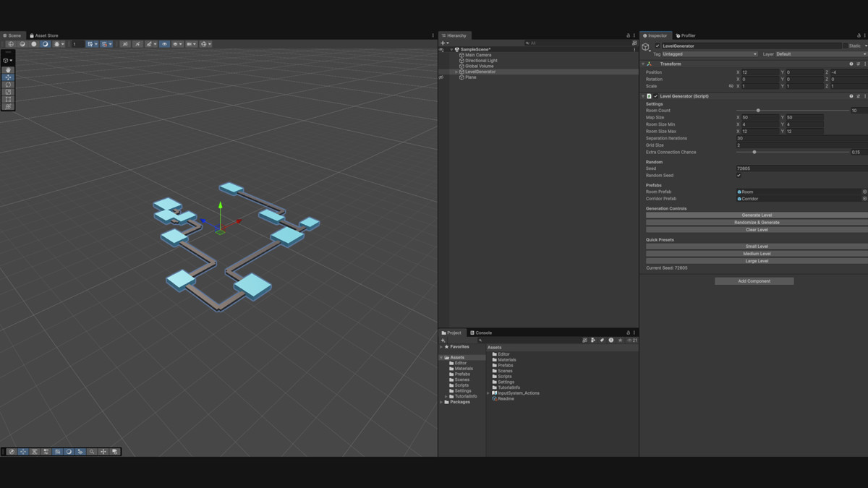The width and height of the screenshot is (868, 488).
Task: Click the debug draw mode bug icon
Action: click(x=56, y=44)
